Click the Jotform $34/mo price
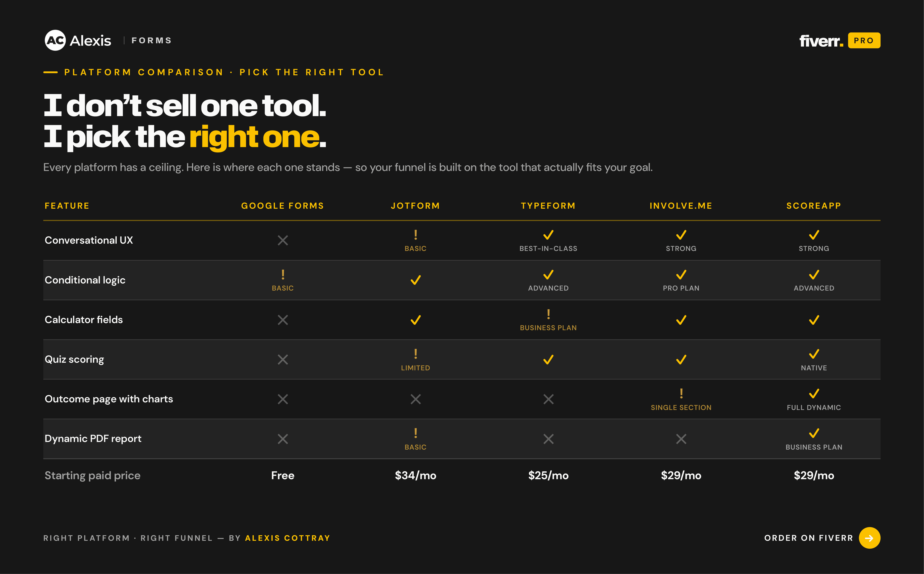Viewport: 924px width, 574px height. pyautogui.click(x=416, y=475)
